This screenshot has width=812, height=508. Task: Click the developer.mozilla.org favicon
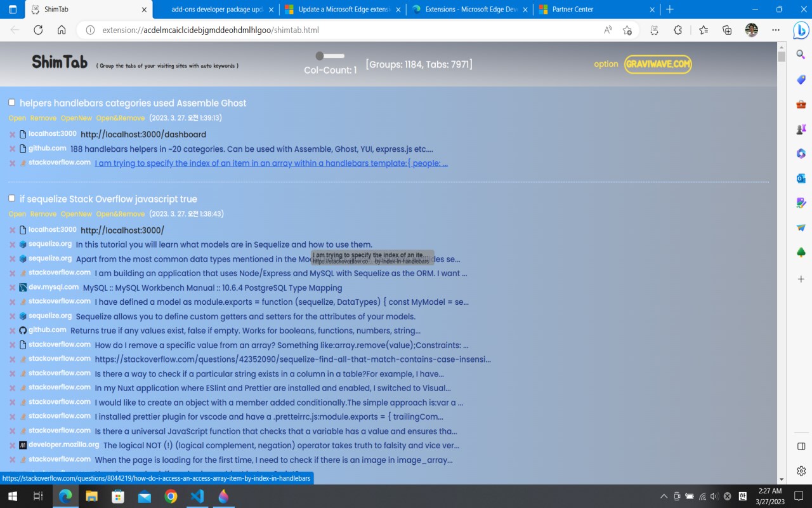tap(23, 446)
